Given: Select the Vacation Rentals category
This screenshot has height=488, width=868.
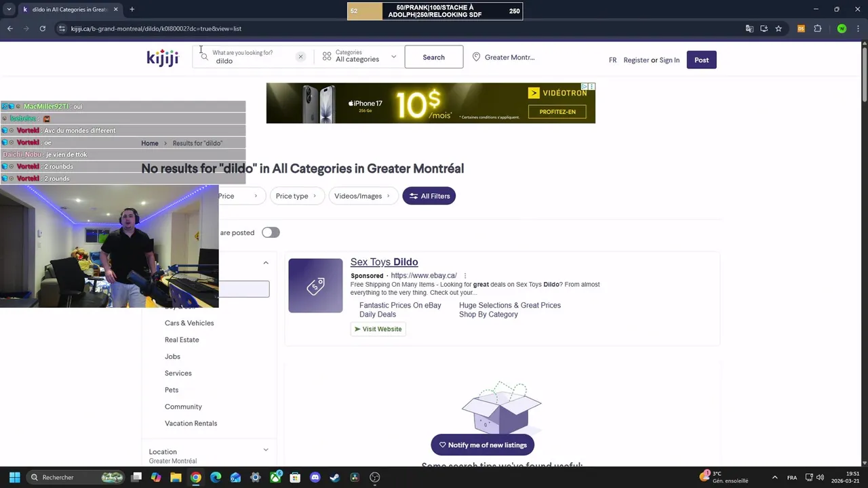Looking at the screenshot, I should pyautogui.click(x=191, y=424).
